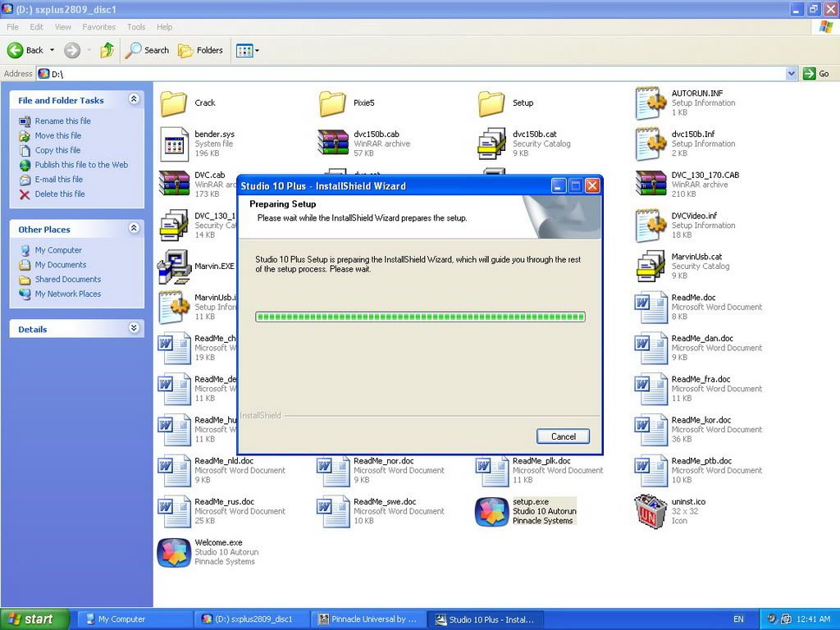Open My Network Places link

point(68,294)
